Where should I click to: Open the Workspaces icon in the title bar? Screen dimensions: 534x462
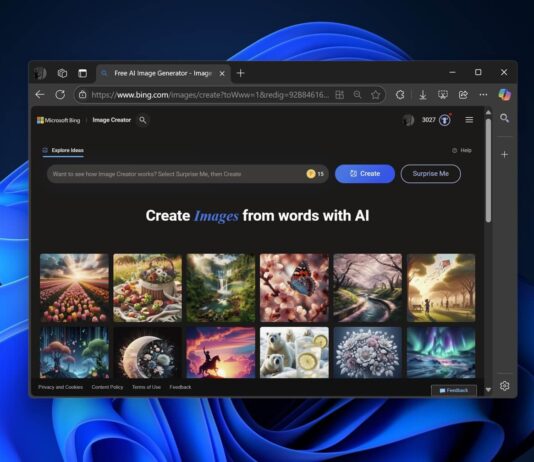[62, 73]
